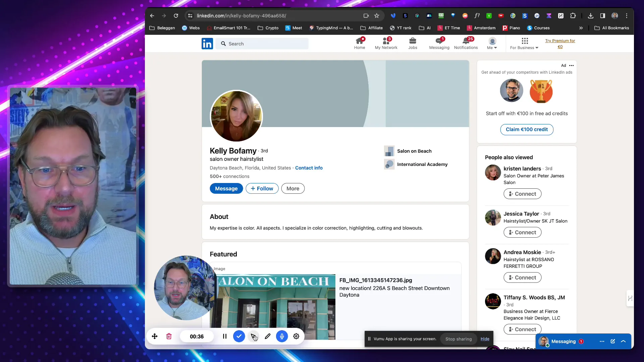Toggle screen sharing via Vumu App

click(x=459, y=339)
